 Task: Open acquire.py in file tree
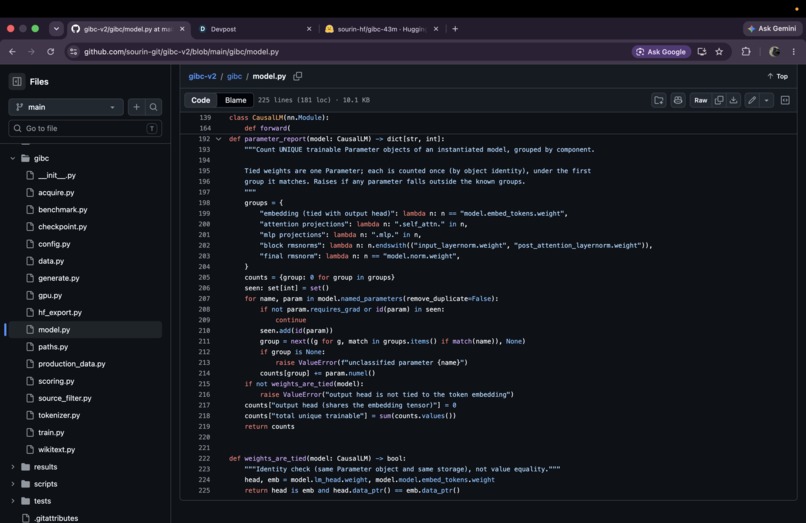[x=56, y=192]
